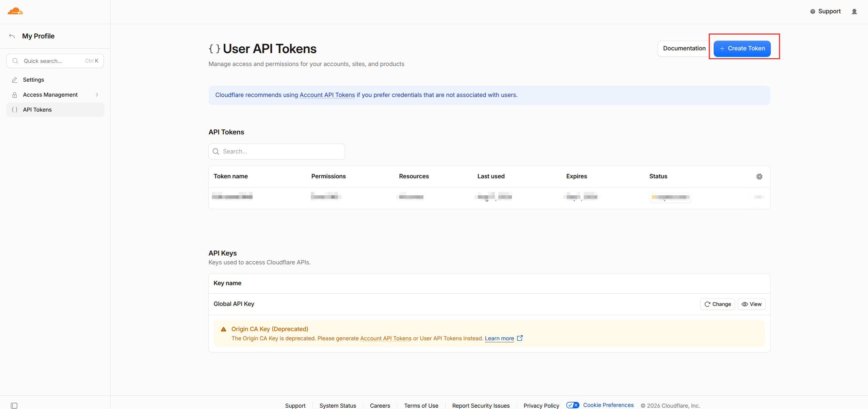868x409 pixels.
Task: Click the Cloudflare logo
Action: 15,11
